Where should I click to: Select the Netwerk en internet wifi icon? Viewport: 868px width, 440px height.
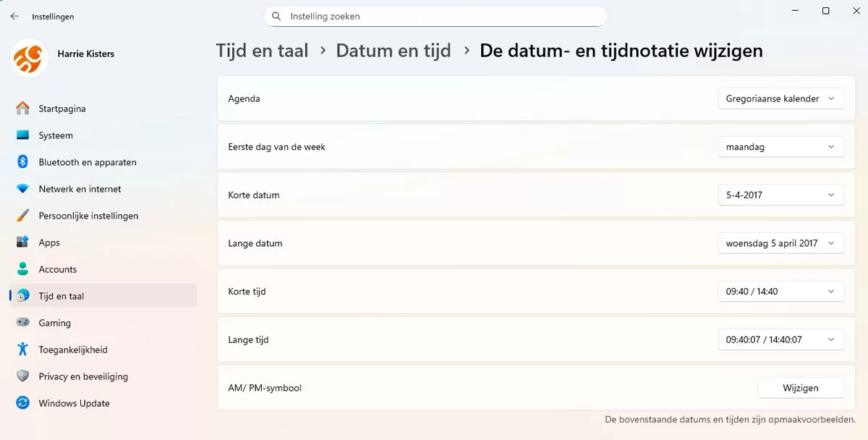(x=23, y=189)
